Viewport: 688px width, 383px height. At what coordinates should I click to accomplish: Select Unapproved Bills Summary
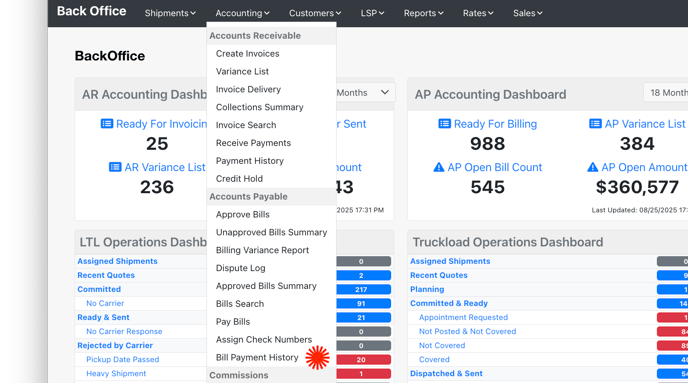coord(272,233)
